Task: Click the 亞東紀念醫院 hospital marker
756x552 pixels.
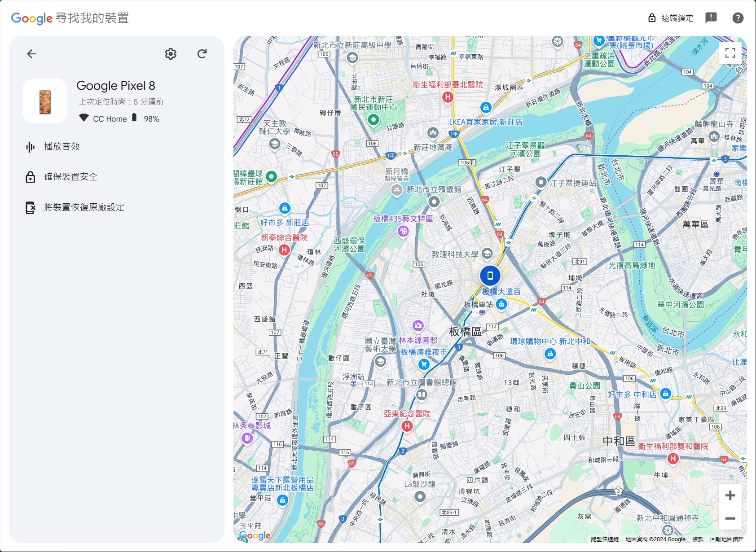Action: pyautogui.click(x=407, y=425)
